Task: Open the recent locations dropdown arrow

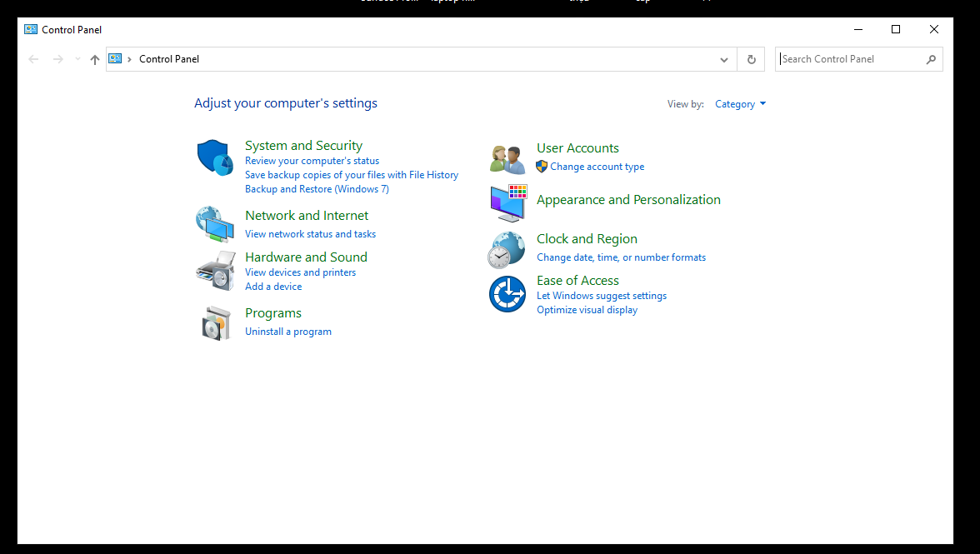Action: pyautogui.click(x=77, y=58)
